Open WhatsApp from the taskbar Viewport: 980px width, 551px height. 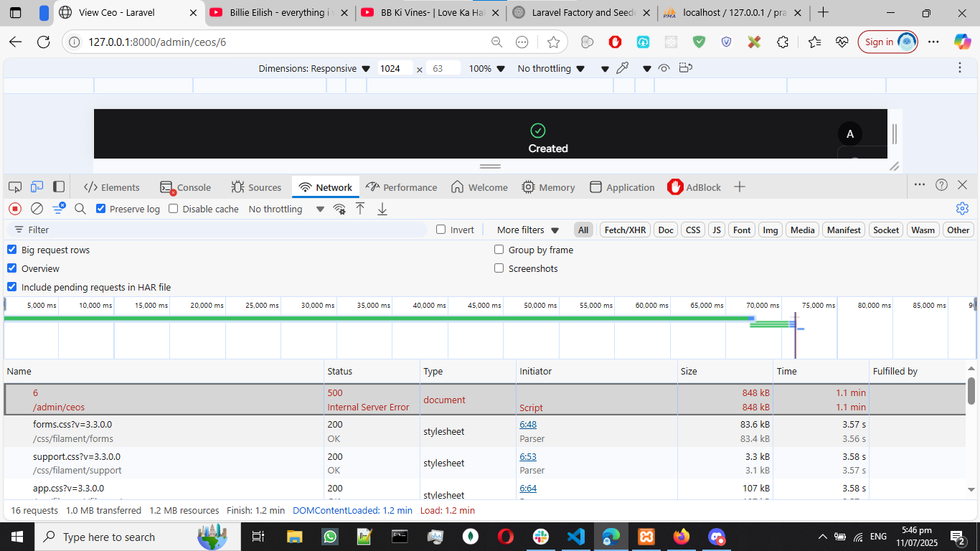pos(330,537)
